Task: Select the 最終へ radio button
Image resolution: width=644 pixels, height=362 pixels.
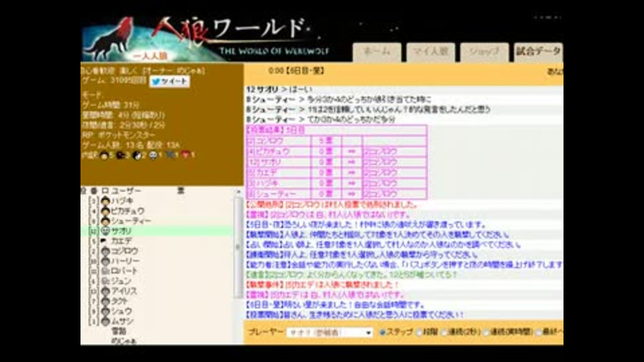Action: click(539, 333)
